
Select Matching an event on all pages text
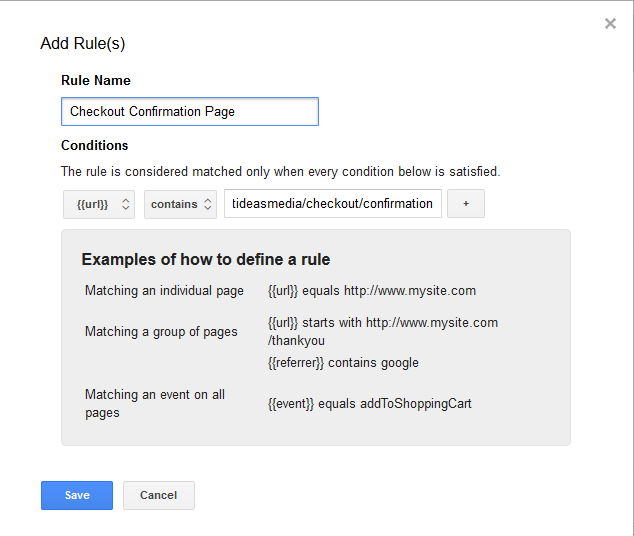(155, 403)
